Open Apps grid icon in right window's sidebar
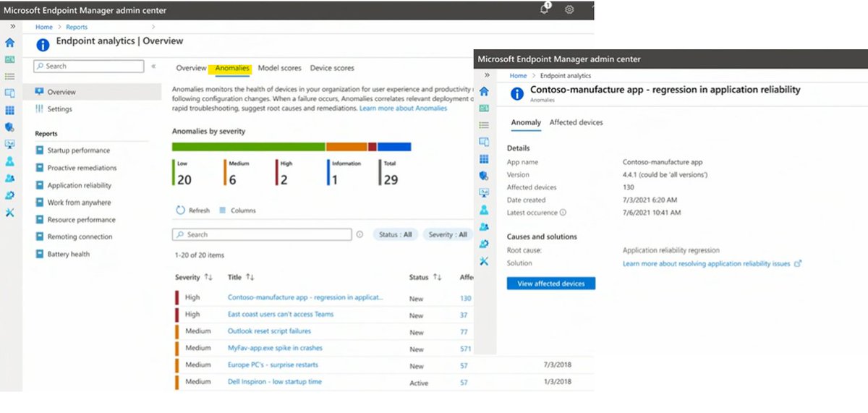Viewport: 868px width, 413px height. point(484,158)
